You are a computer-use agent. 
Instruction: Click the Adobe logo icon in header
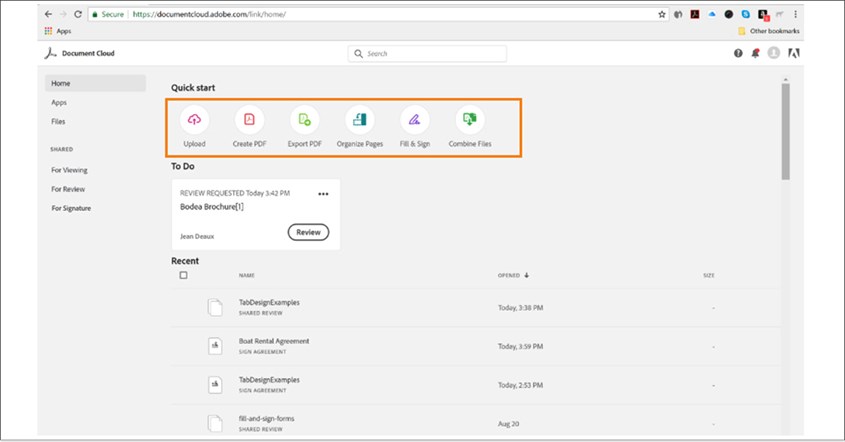coord(794,53)
